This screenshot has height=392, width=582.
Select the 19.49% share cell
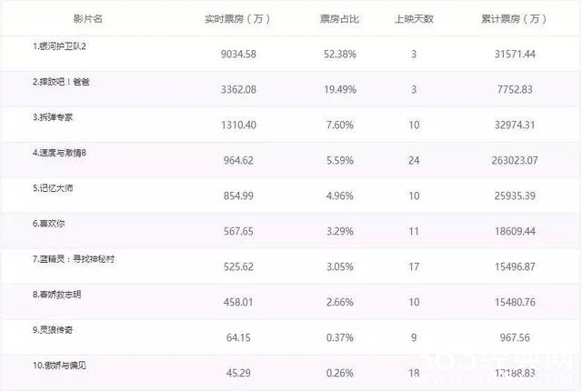coord(337,90)
